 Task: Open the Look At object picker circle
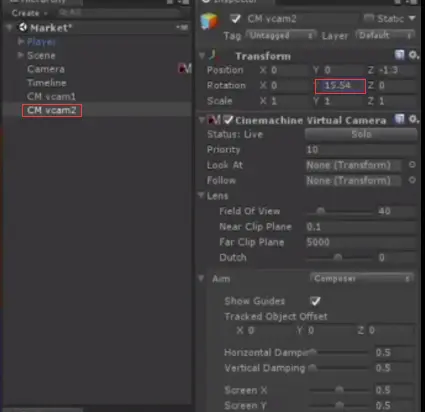coord(412,165)
